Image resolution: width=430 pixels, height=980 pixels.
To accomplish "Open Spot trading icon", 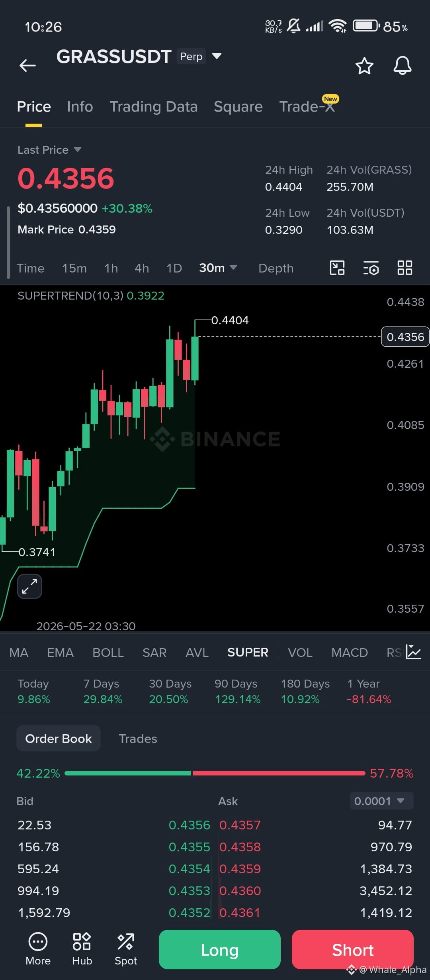I will coord(126,949).
